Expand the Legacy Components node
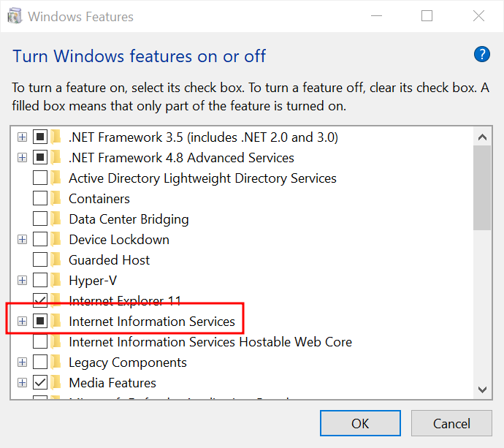Screen dimensions: 504x448 click(x=22, y=362)
